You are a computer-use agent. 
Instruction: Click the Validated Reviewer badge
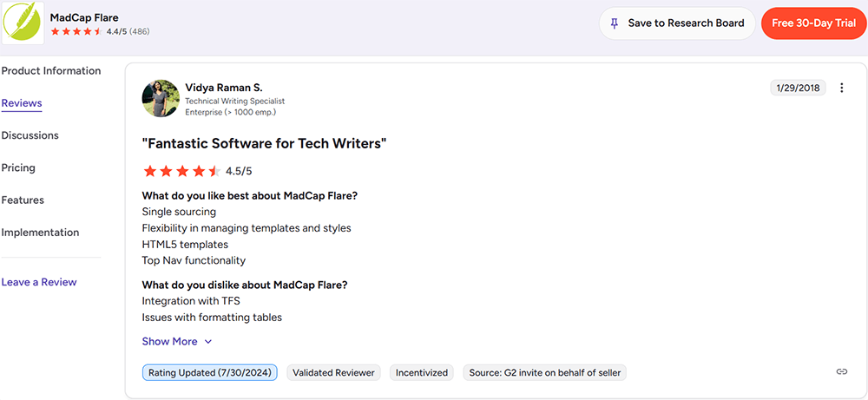tap(334, 372)
